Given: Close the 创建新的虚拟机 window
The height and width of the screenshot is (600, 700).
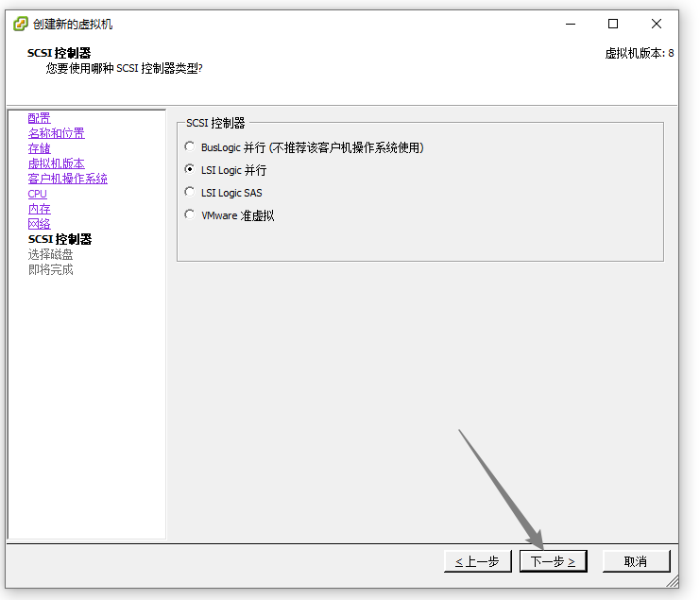Looking at the screenshot, I should 657,24.
